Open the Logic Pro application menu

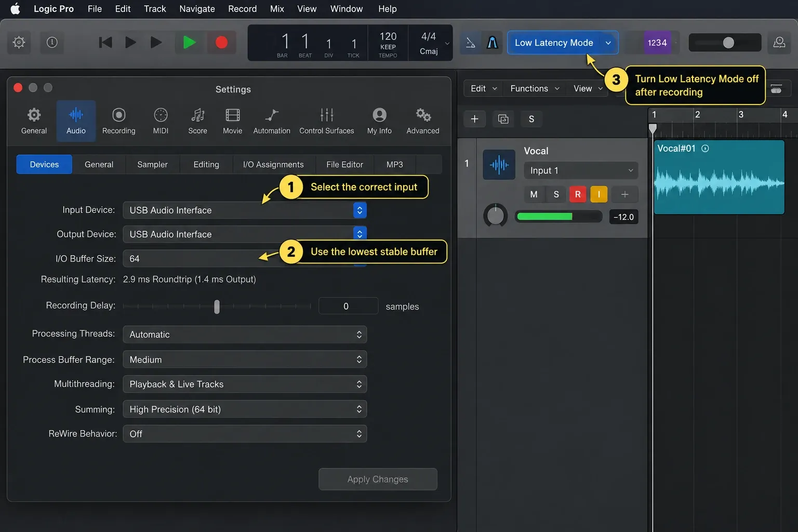[54, 9]
